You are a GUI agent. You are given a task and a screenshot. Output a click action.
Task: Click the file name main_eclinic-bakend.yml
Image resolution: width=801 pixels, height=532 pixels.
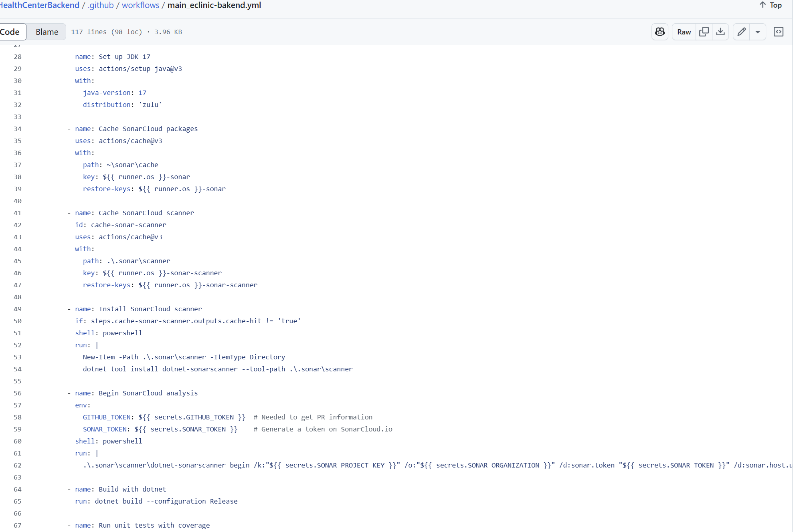[214, 5]
